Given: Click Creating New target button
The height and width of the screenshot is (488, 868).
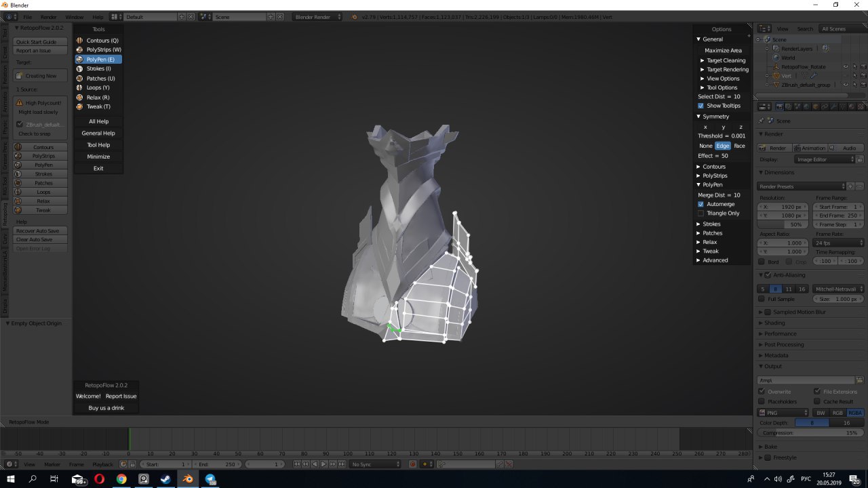Looking at the screenshot, I should point(40,76).
